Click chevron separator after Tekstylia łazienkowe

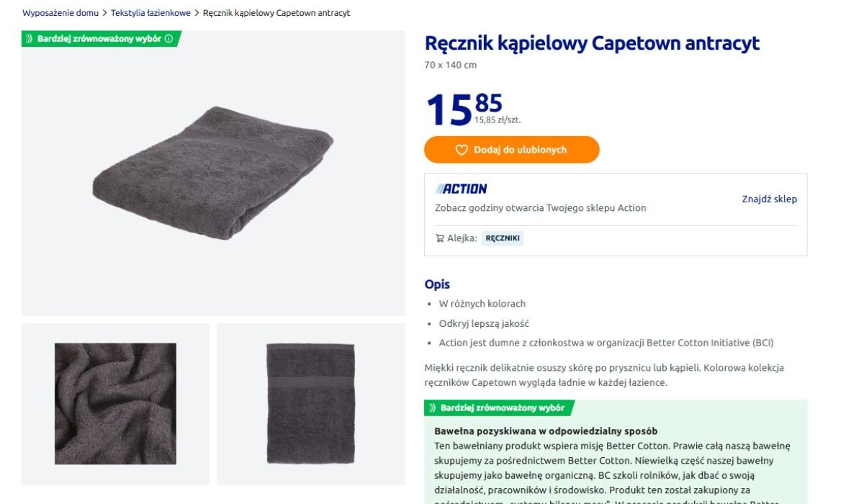click(197, 13)
